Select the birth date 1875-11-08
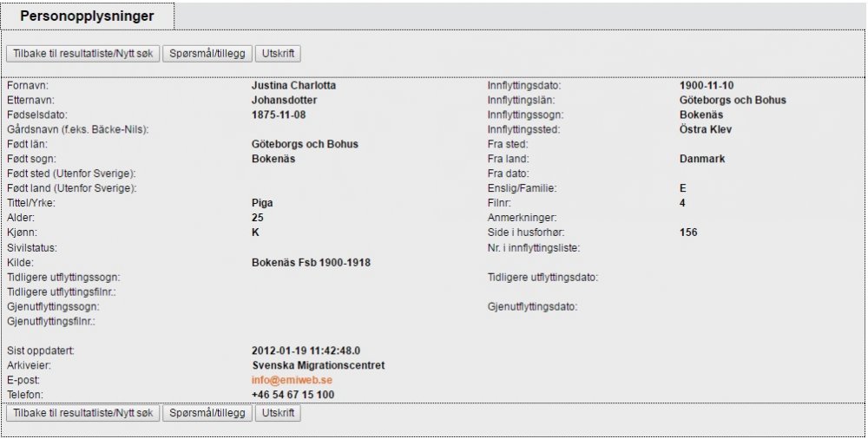Image resolution: width=868 pixels, height=439 pixels. pos(279,115)
